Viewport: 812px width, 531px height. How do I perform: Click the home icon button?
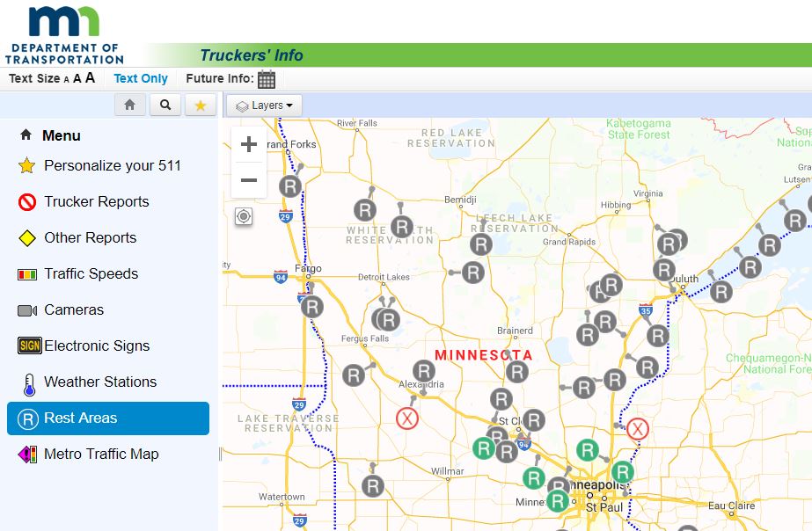click(x=129, y=105)
